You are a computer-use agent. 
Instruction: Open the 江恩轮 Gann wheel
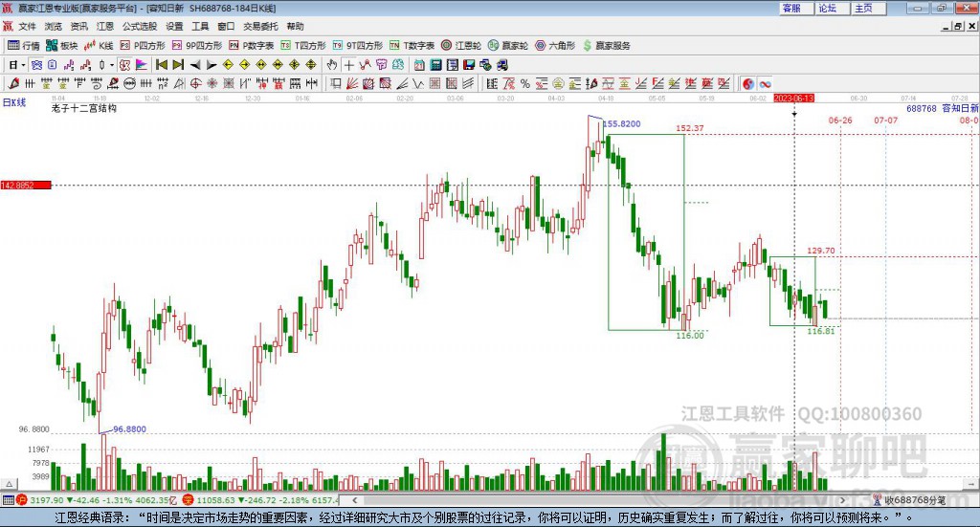point(461,46)
